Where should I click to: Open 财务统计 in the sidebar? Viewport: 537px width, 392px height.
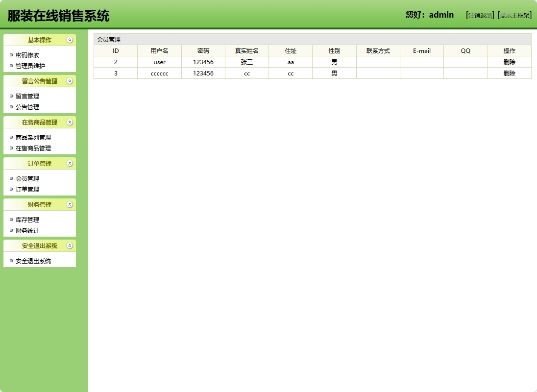click(x=27, y=230)
